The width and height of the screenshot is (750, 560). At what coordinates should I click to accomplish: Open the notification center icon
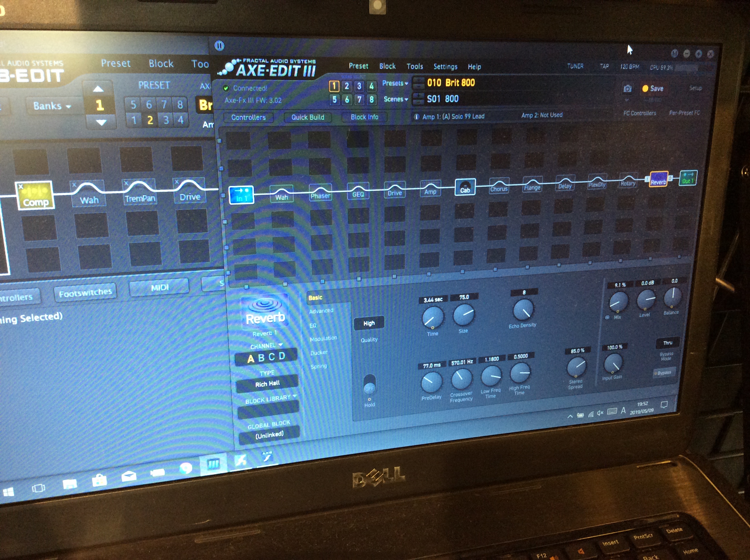tap(664, 405)
